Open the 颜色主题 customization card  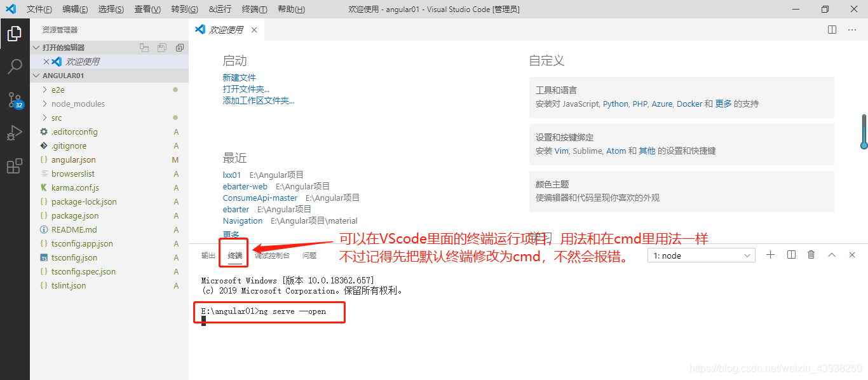coord(681,191)
